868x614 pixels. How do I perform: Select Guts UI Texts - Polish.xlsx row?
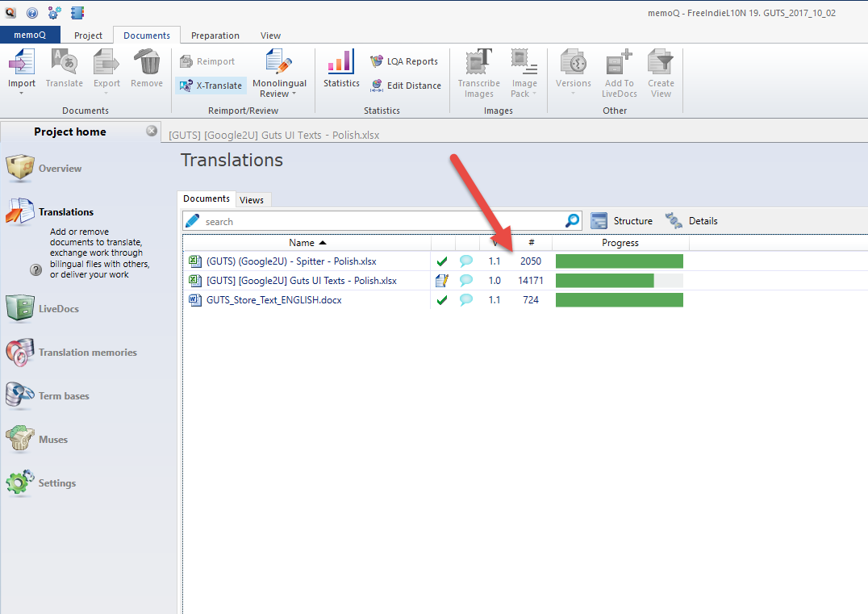coord(302,281)
